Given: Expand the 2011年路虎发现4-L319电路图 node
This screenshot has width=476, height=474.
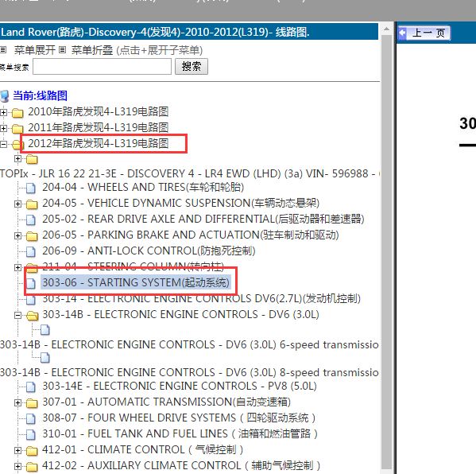Looking at the screenshot, I should [3, 128].
